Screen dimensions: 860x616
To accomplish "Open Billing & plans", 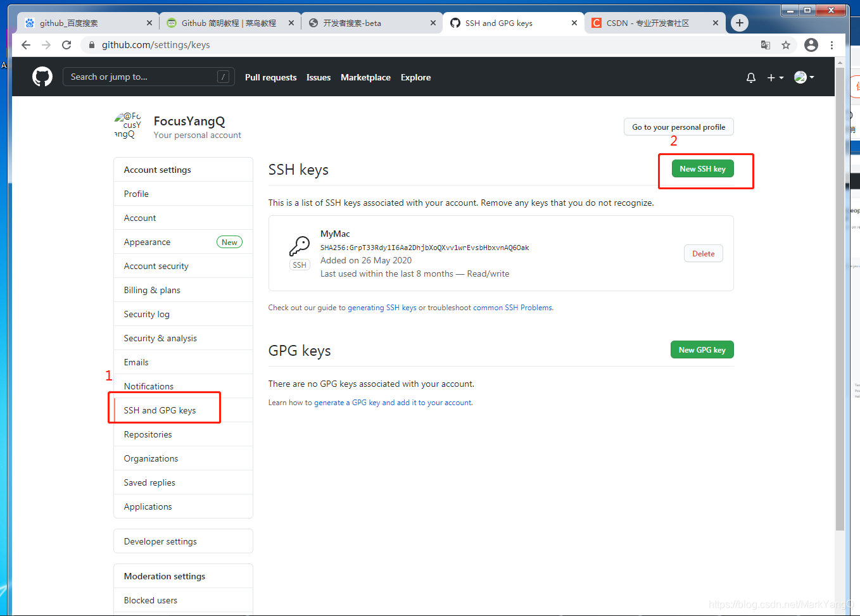I will (x=183, y=290).
